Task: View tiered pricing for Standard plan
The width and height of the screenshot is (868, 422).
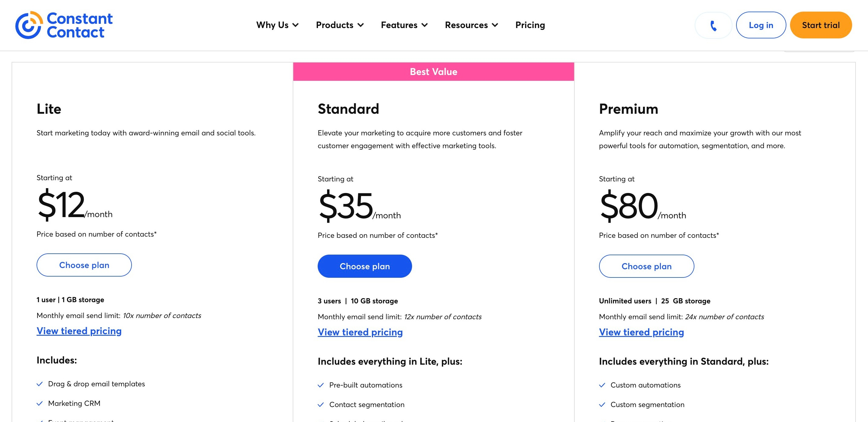Action: (x=360, y=332)
